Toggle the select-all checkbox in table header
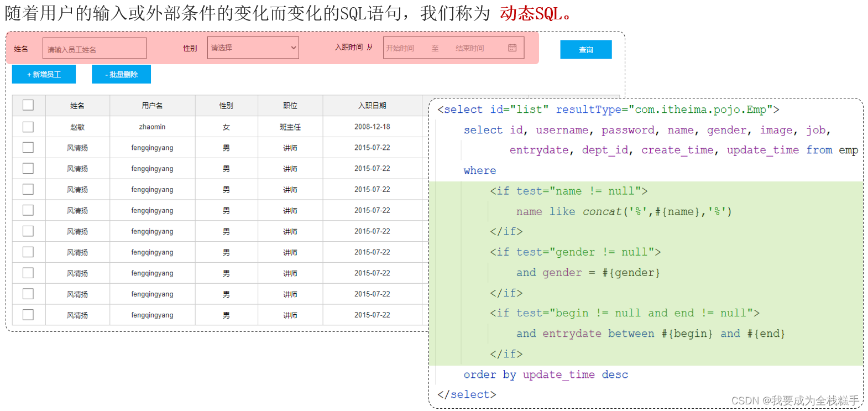The height and width of the screenshot is (411, 868). click(x=28, y=105)
